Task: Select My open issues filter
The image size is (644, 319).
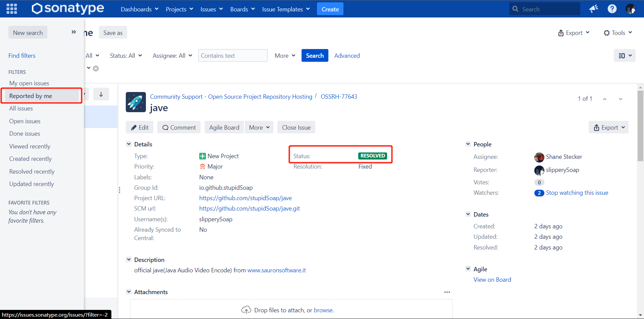Action: pos(29,83)
